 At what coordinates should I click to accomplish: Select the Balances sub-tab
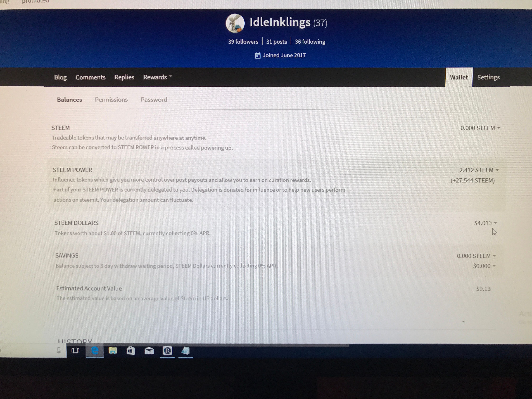(70, 100)
